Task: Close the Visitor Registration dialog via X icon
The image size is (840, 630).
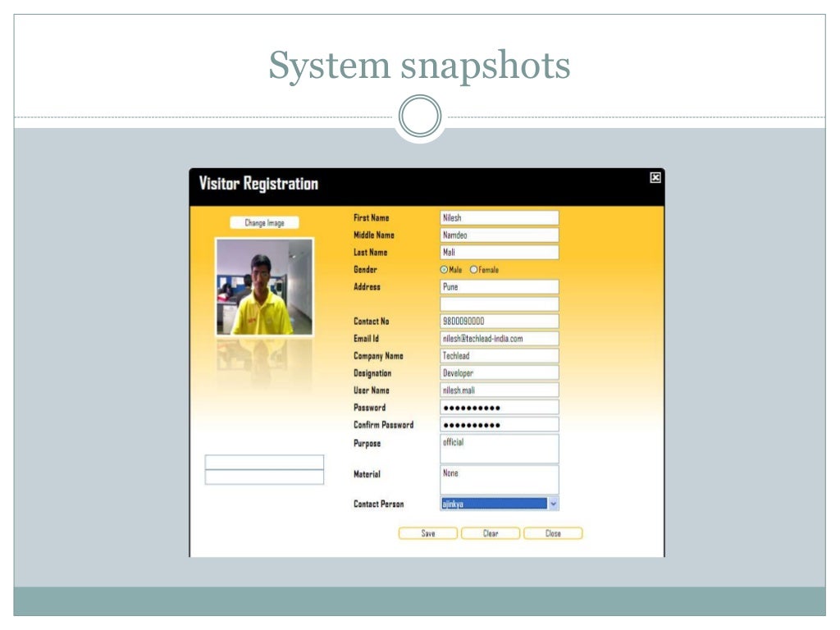Action: coord(655,177)
